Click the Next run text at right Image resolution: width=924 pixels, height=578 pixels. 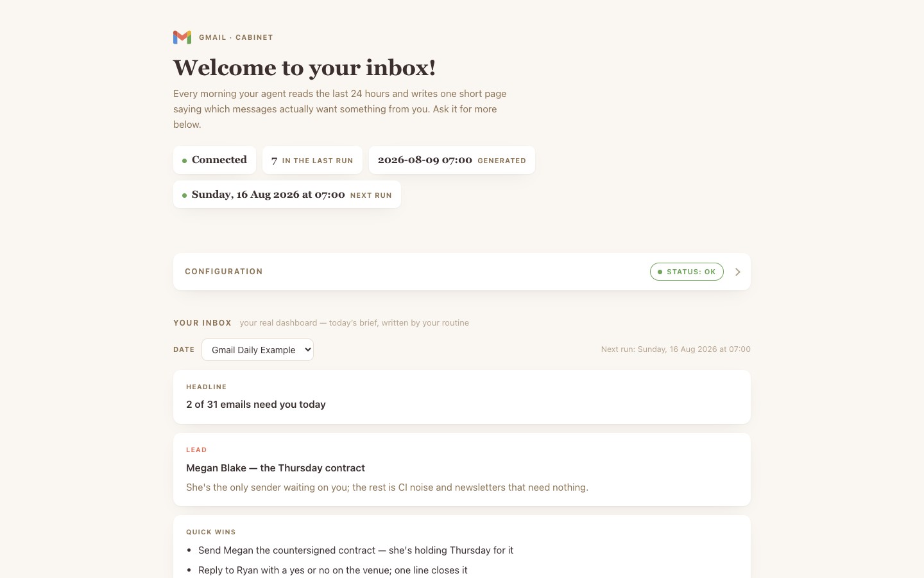(676, 349)
